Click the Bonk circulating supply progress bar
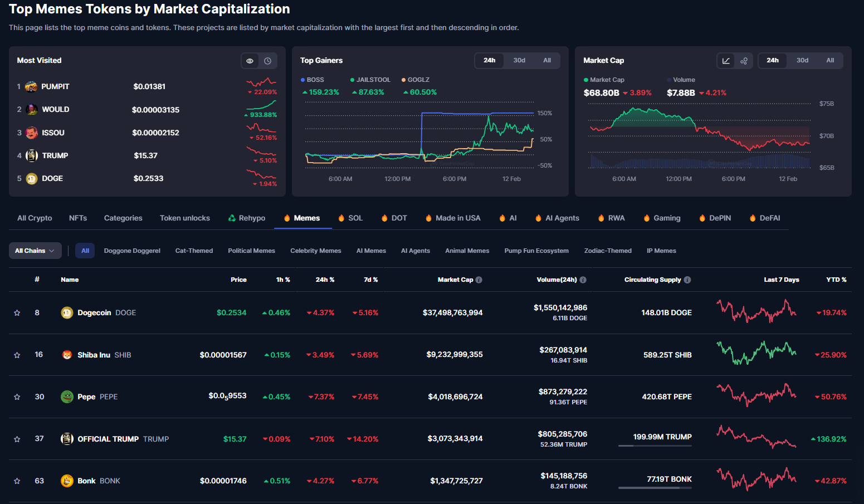The height and width of the screenshot is (504, 864). [x=655, y=488]
